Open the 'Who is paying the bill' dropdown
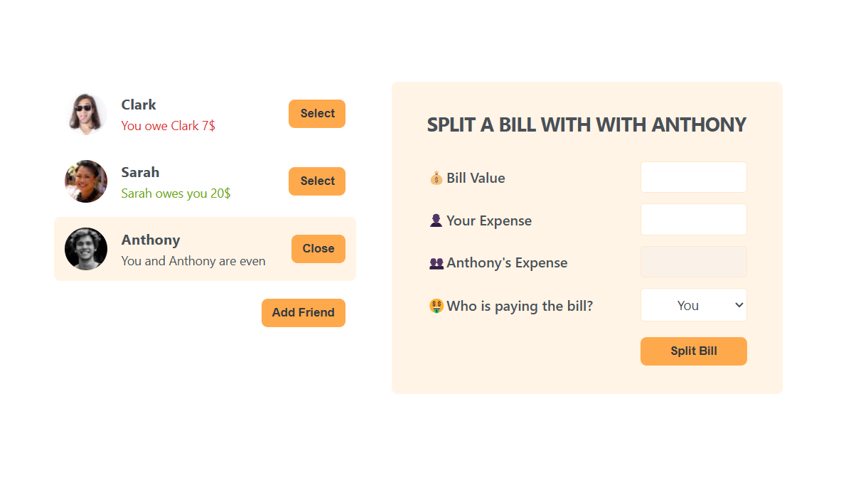This screenshot has height=495, width=868. tap(693, 305)
